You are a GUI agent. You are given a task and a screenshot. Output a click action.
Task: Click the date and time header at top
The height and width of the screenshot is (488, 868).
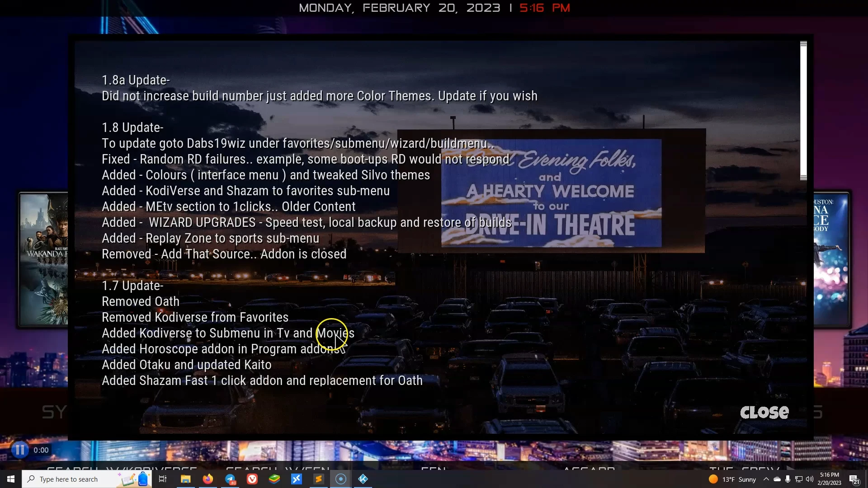[x=434, y=8]
